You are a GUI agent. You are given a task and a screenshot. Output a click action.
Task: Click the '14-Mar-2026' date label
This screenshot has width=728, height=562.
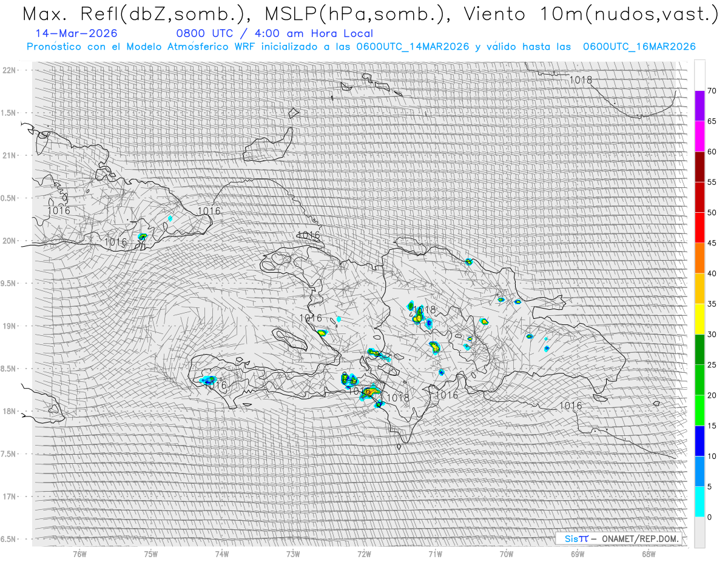77,33
